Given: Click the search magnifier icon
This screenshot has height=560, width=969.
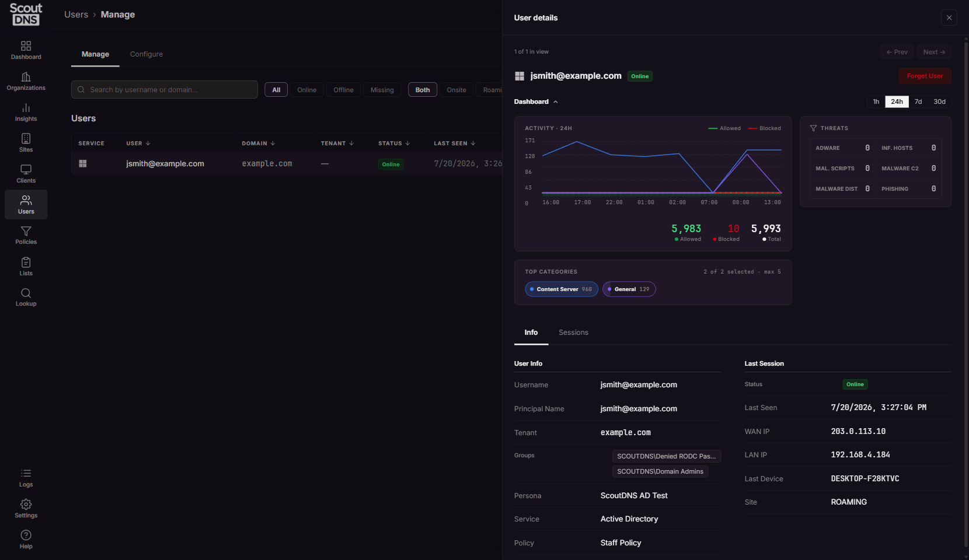Looking at the screenshot, I should click(x=81, y=90).
